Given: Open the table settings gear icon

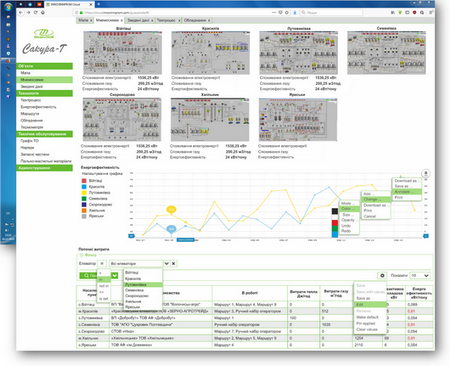Looking at the screenshot, I should [x=382, y=275].
